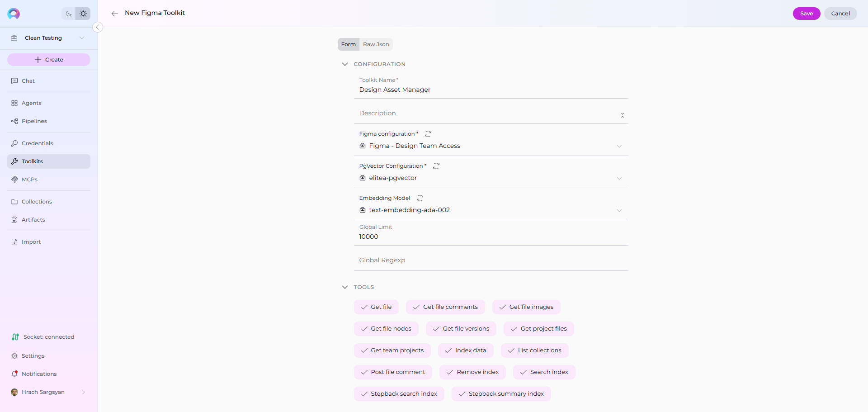868x412 pixels.
Task: Uncheck the Stepback summary index tool
Action: pyautogui.click(x=501, y=394)
